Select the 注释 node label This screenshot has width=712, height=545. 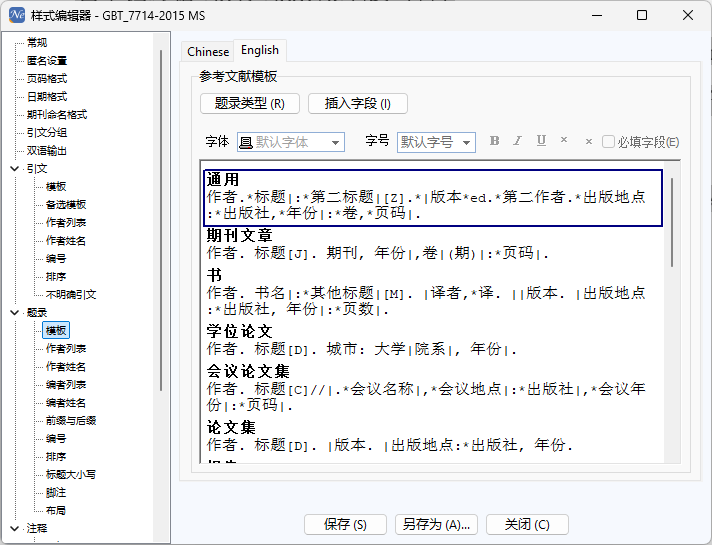coord(37,529)
